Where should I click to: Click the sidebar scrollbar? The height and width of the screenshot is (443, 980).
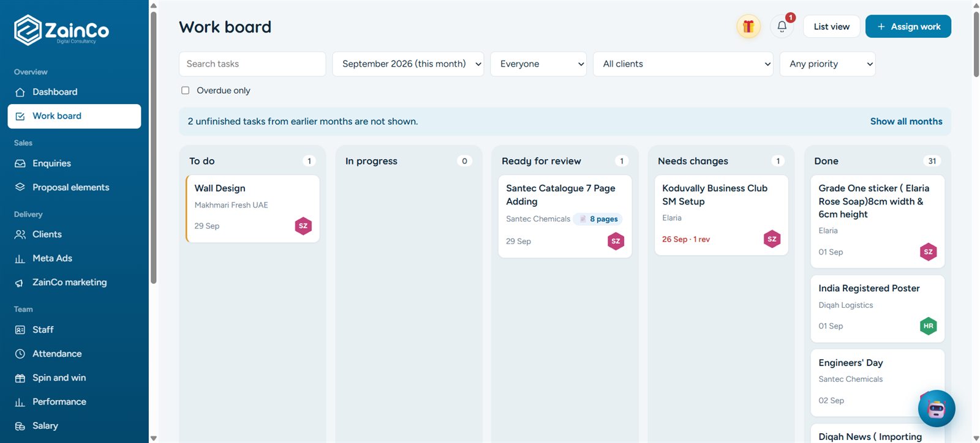(x=153, y=147)
